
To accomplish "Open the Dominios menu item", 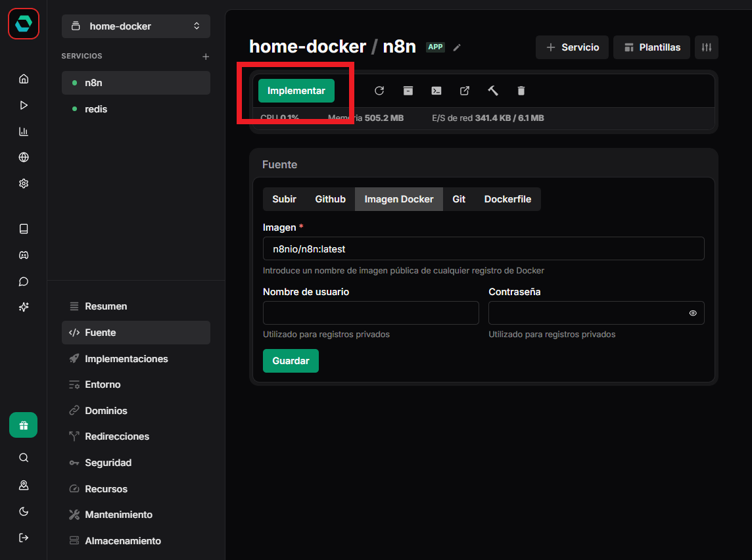I will pos(136,410).
